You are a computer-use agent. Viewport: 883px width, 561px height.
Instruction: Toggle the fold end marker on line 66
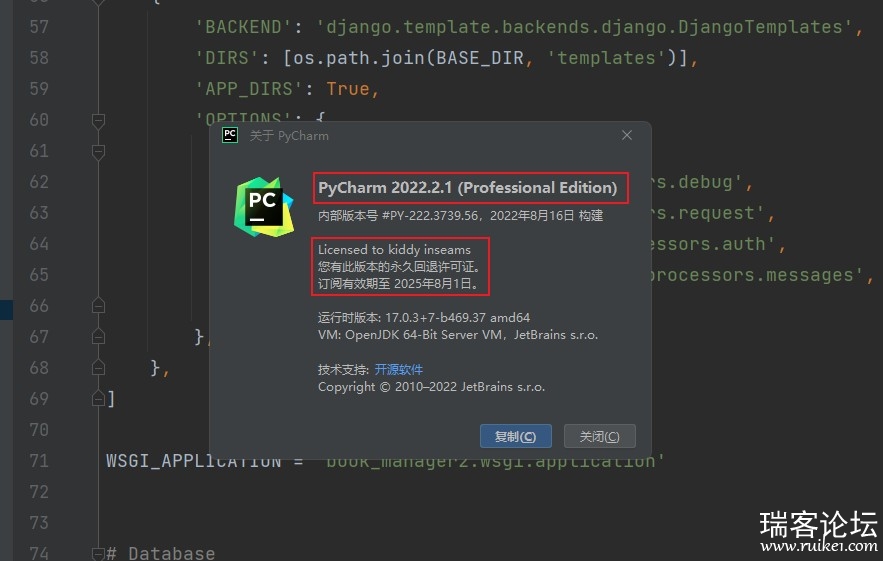98,306
